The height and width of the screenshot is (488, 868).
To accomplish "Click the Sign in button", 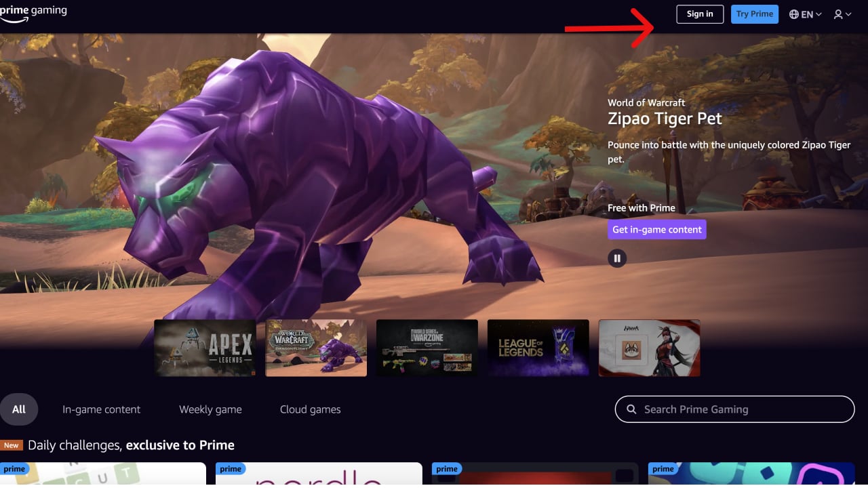I will (699, 14).
